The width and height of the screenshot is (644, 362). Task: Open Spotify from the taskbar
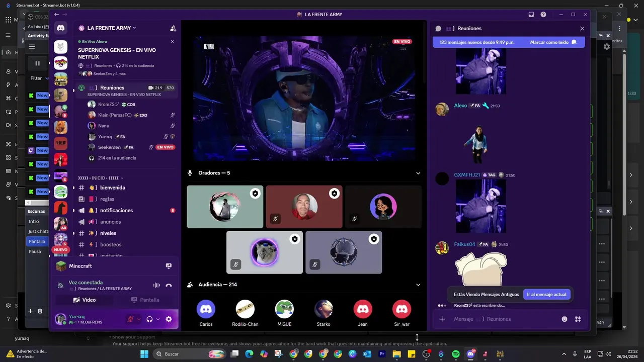[456, 354]
